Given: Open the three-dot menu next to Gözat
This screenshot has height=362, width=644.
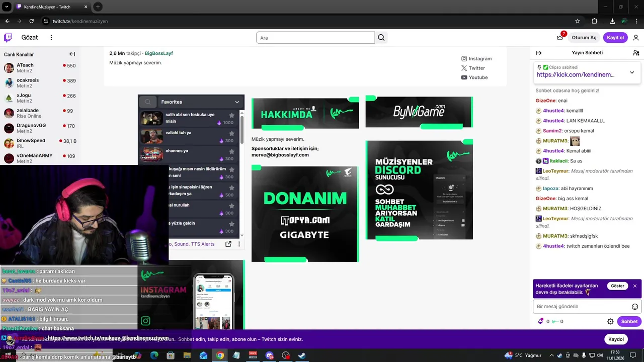Looking at the screenshot, I should (x=51, y=38).
